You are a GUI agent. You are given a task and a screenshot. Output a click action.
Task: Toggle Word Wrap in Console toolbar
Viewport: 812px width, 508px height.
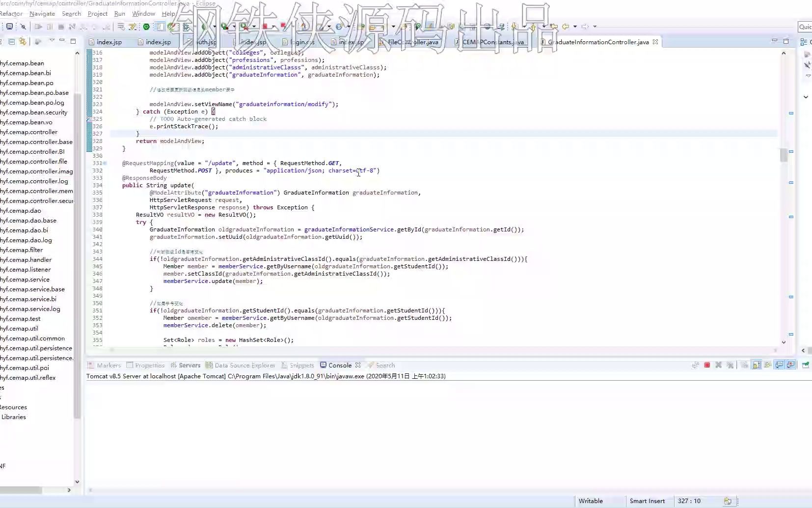[x=767, y=365]
